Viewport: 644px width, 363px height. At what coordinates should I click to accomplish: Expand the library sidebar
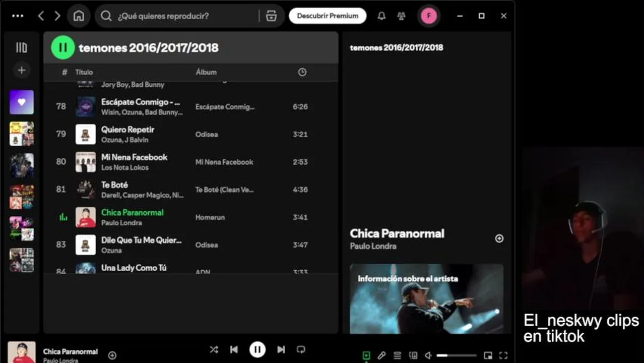pos(21,47)
